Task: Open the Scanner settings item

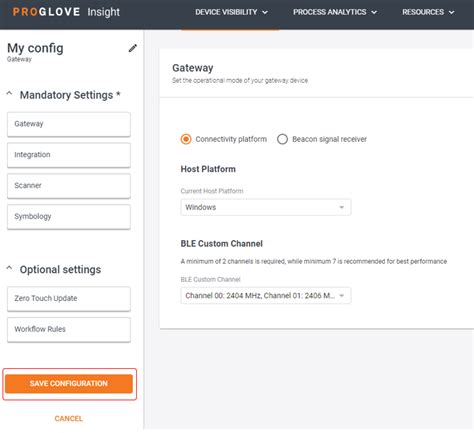Action: tap(69, 186)
